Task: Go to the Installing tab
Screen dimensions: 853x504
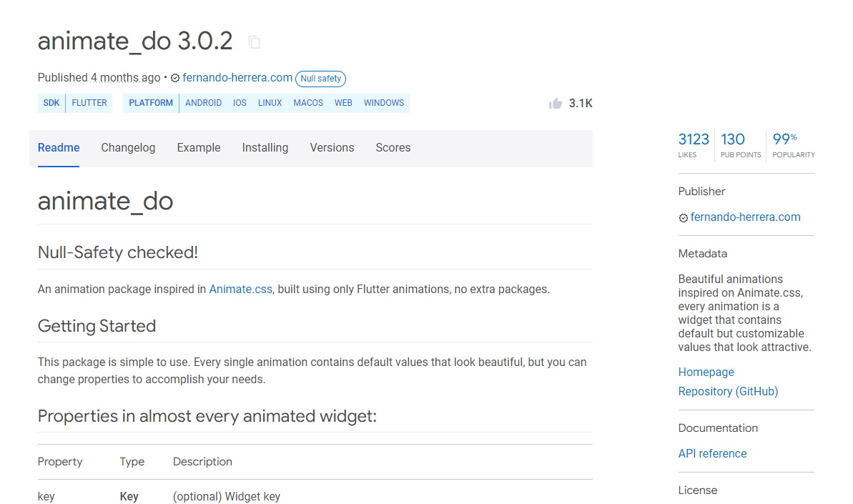Action: click(265, 148)
